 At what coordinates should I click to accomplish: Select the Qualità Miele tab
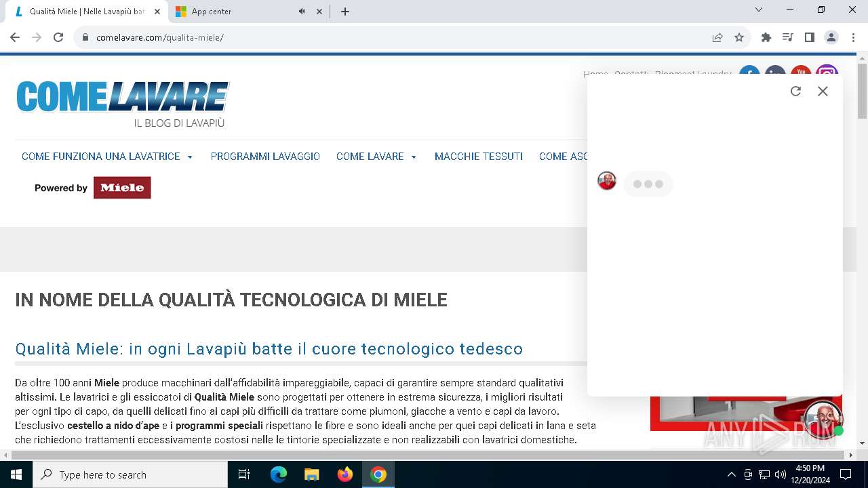(x=87, y=12)
